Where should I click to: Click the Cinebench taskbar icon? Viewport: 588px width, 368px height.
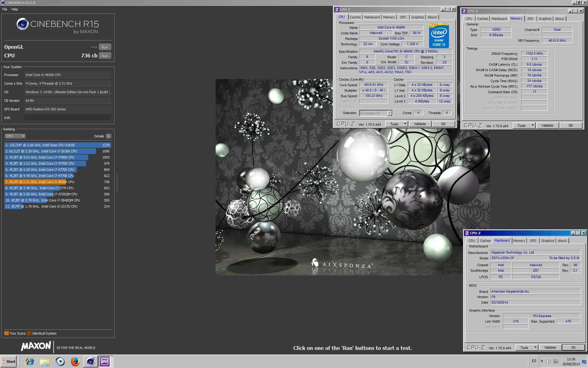[90, 362]
